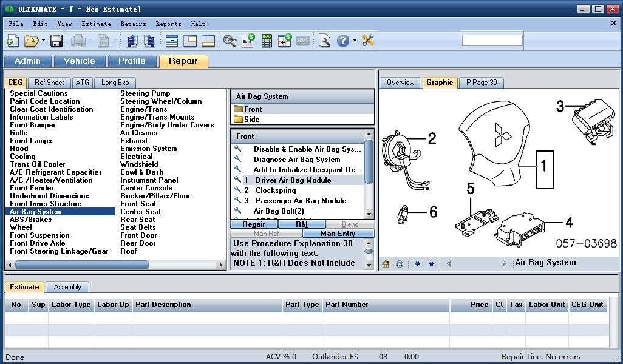This screenshot has height=364, width=623.
Task: Select Diagnose Air Bag System operation
Action: (297, 159)
